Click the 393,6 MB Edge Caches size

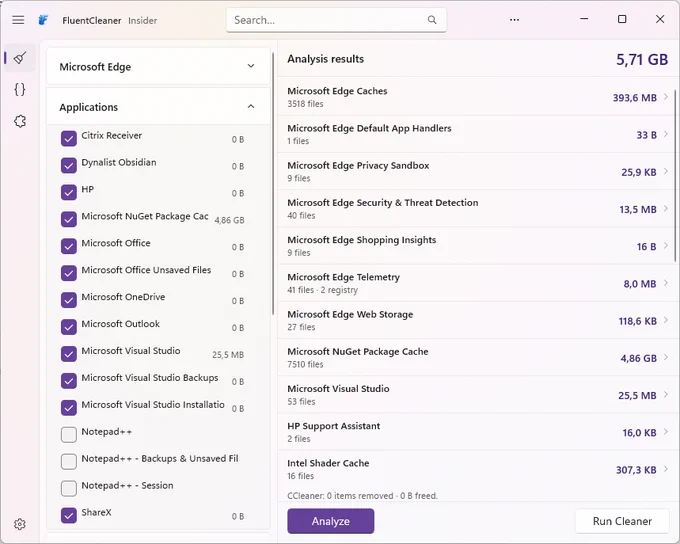click(634, 98)
